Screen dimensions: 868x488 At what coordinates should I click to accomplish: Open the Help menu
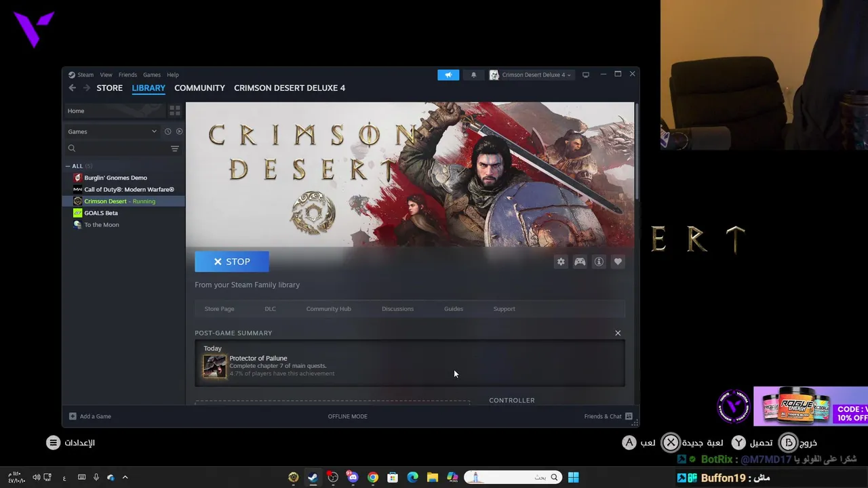[x=173, y=75]
